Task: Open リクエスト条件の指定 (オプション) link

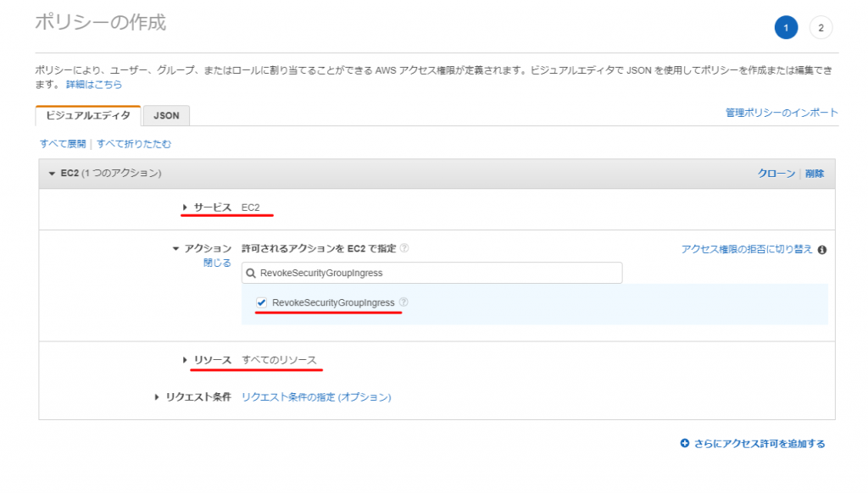Action: point(316,397)
